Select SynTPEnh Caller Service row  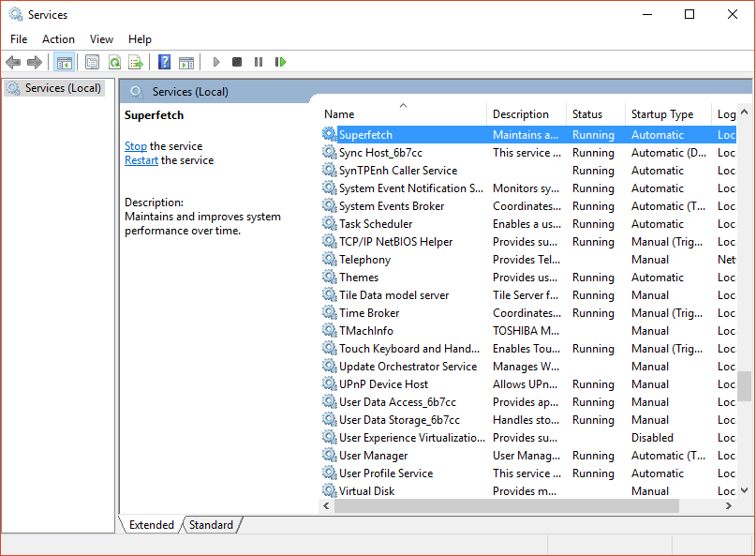(x=528, y=171)
